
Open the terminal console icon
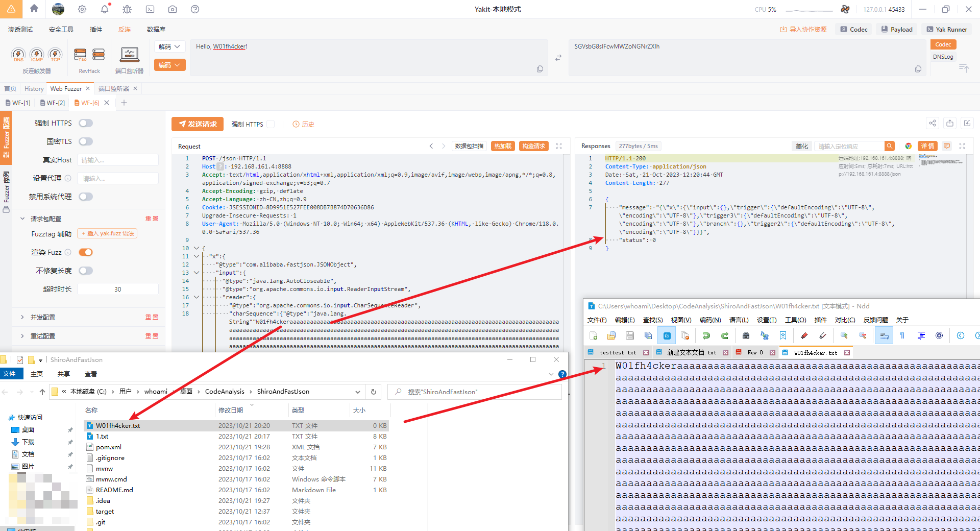pos(150,9)
